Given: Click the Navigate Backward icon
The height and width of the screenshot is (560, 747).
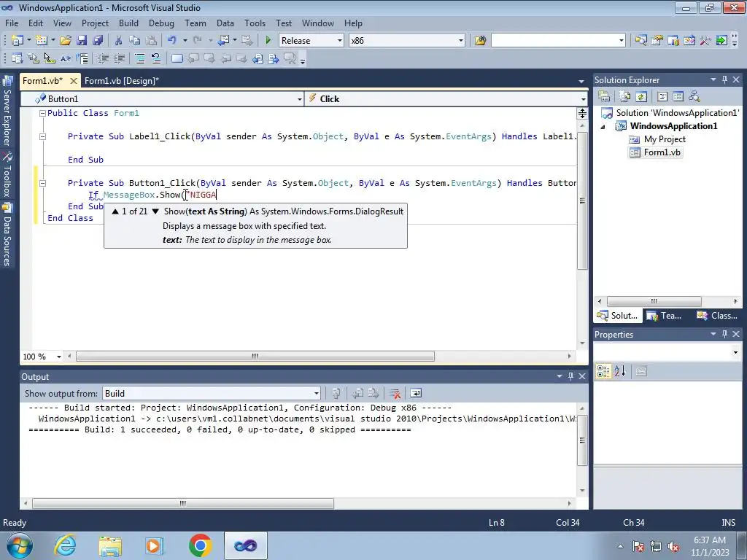Looking at the screenshot, I should (223, 41).
